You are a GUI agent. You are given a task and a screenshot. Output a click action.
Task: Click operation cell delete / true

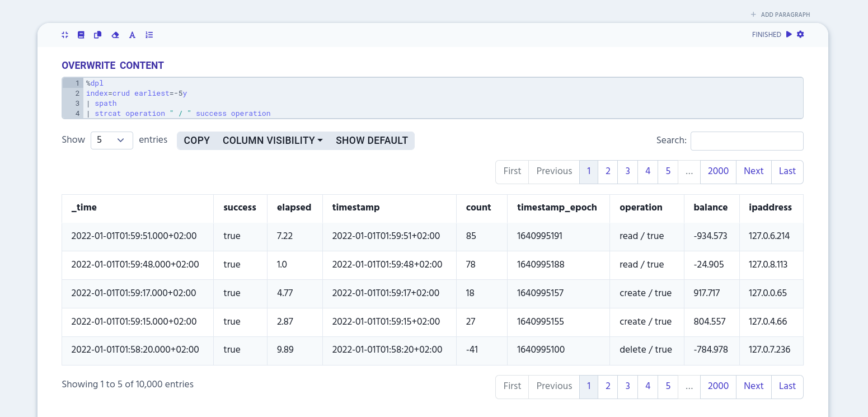coord(646,350)
